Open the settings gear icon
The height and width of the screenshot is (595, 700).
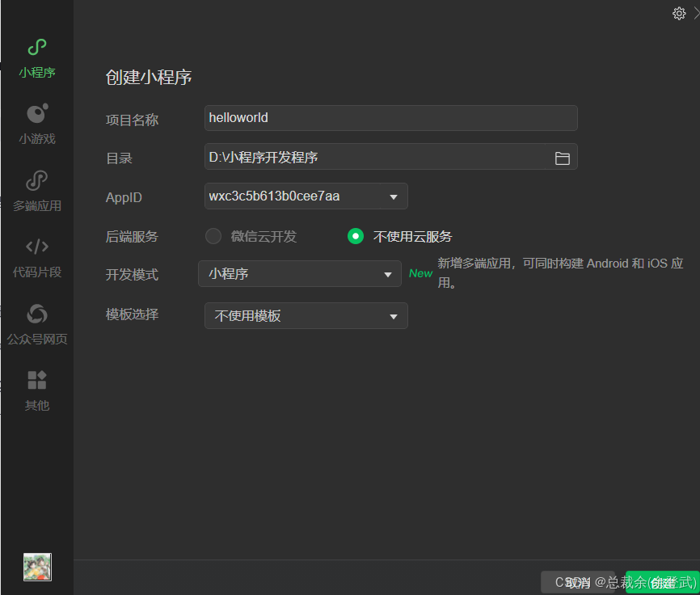pos(679,14)
